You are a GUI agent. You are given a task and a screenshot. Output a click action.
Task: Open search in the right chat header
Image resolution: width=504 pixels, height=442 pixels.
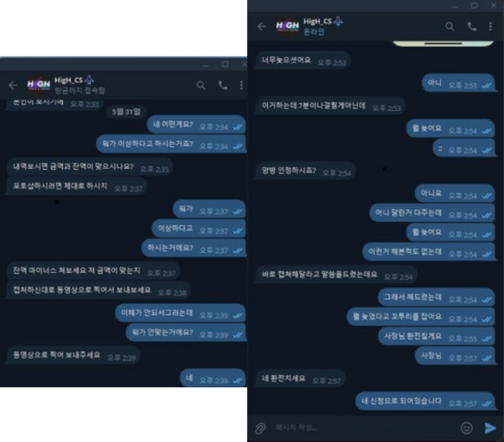[449, 26]
